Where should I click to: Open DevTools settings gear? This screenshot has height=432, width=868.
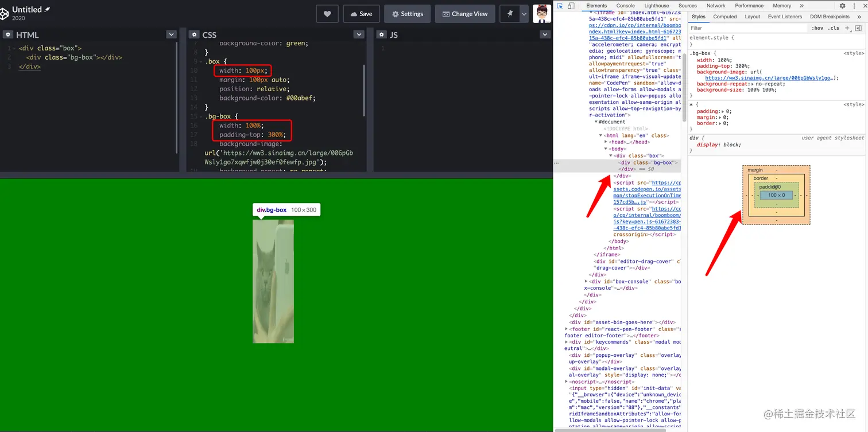click(x=842, y=6)
